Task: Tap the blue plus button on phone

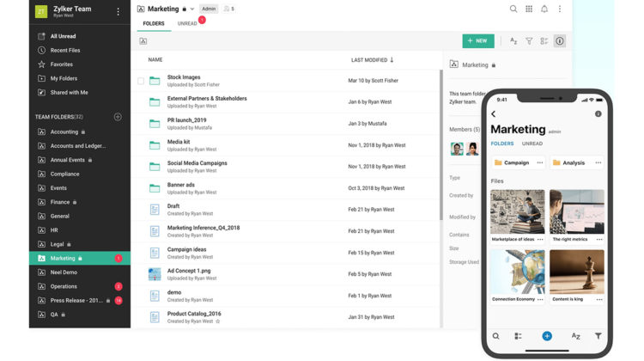Action: 547,336
